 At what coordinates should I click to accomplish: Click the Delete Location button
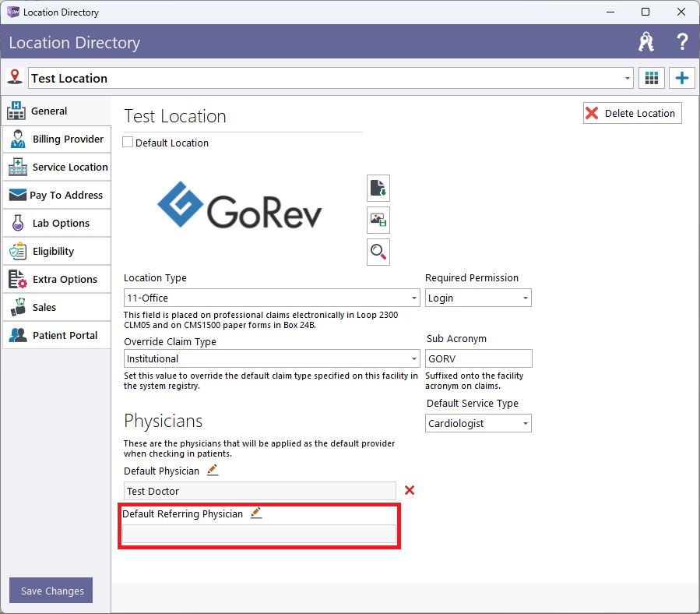632,113
